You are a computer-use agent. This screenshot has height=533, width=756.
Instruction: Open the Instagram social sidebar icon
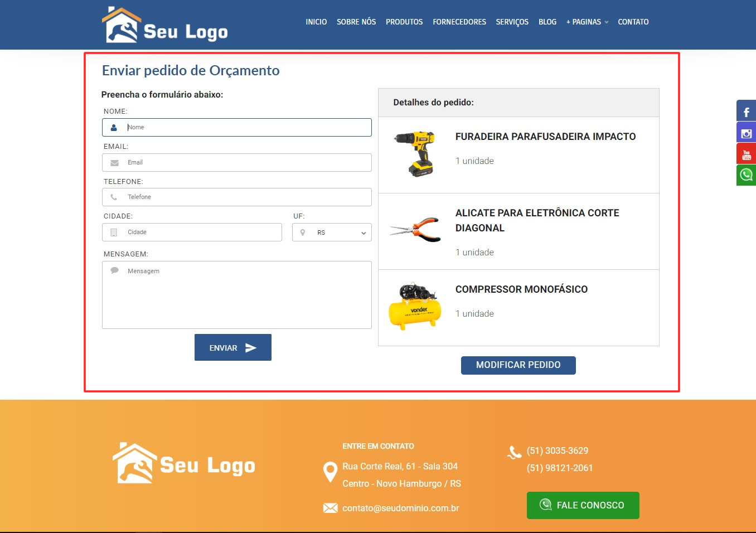pyautogui.click(x=746, y=133)
